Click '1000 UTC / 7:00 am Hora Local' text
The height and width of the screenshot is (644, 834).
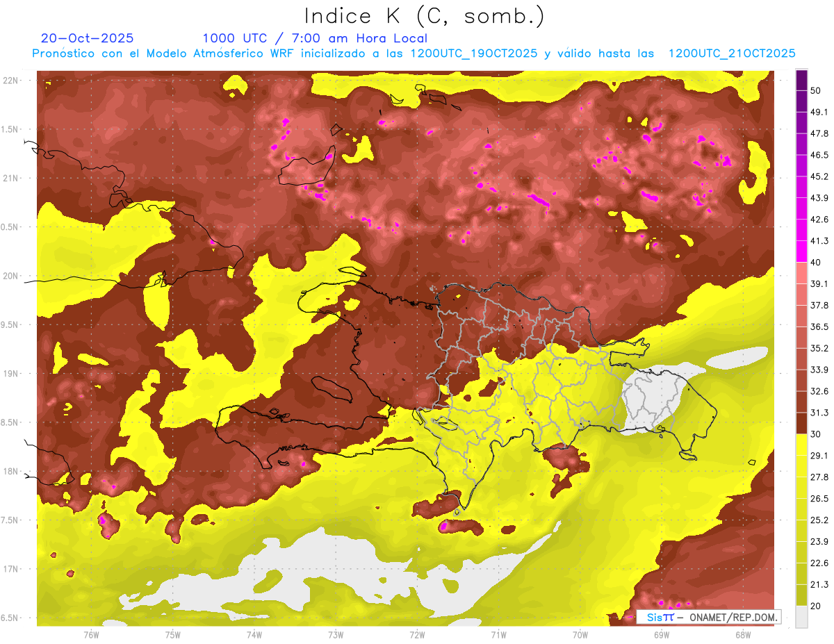(x=315, y=38)
